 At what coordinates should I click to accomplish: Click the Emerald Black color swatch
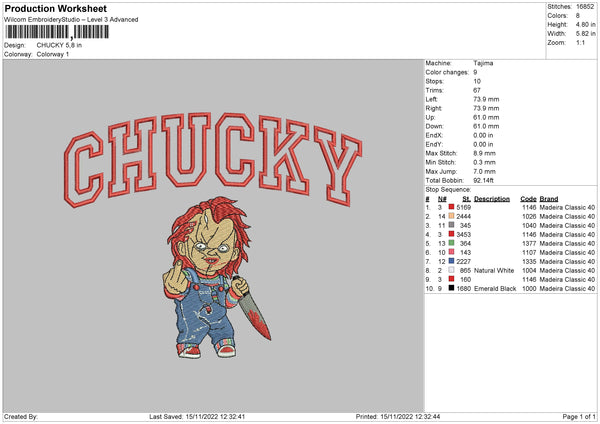click(x=451, y=288)
